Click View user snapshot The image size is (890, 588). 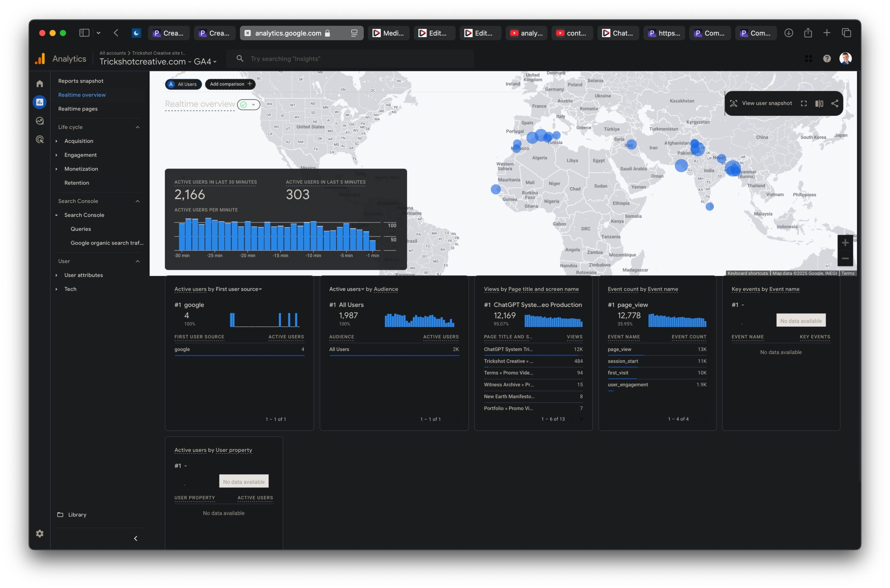[x=761, y=104]
